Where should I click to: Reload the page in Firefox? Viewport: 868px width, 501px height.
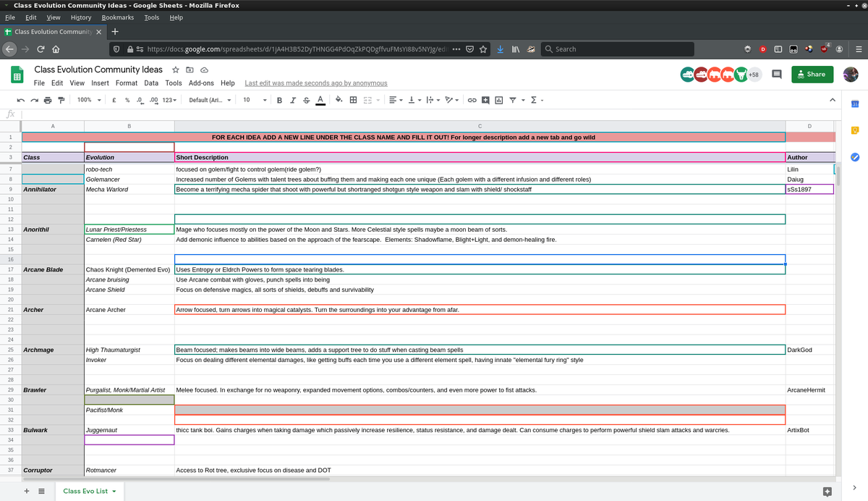pyautogui.click(x=40, y=49)
